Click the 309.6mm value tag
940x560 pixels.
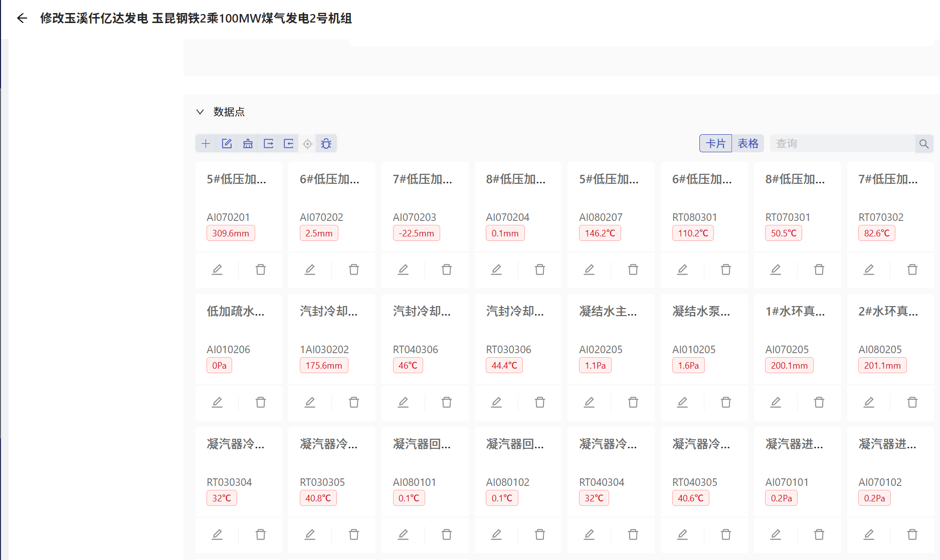click(x=231, y=233)
